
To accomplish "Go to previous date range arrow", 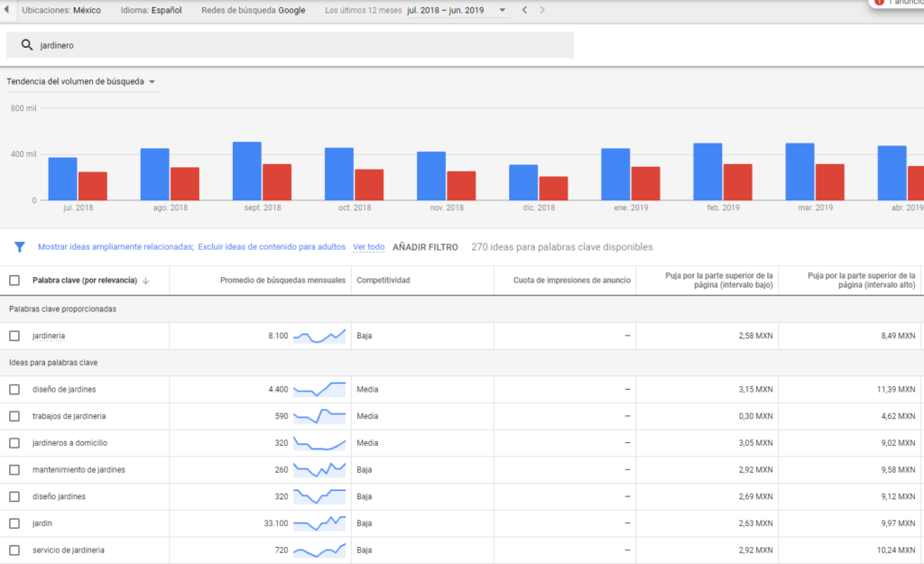I will [x=524, y=10].
